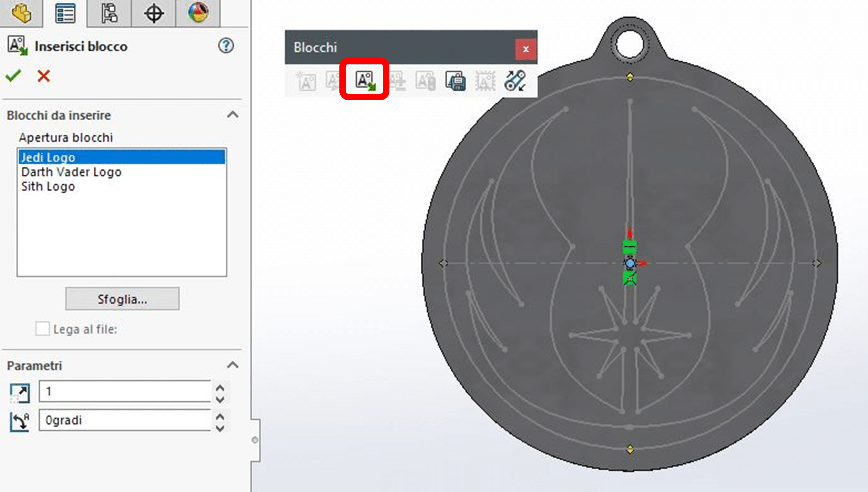Image resolution: width=868 pixels, height=492 pixels.
Task: Collapse the Parametri section
Action: (x=233, y=364)
